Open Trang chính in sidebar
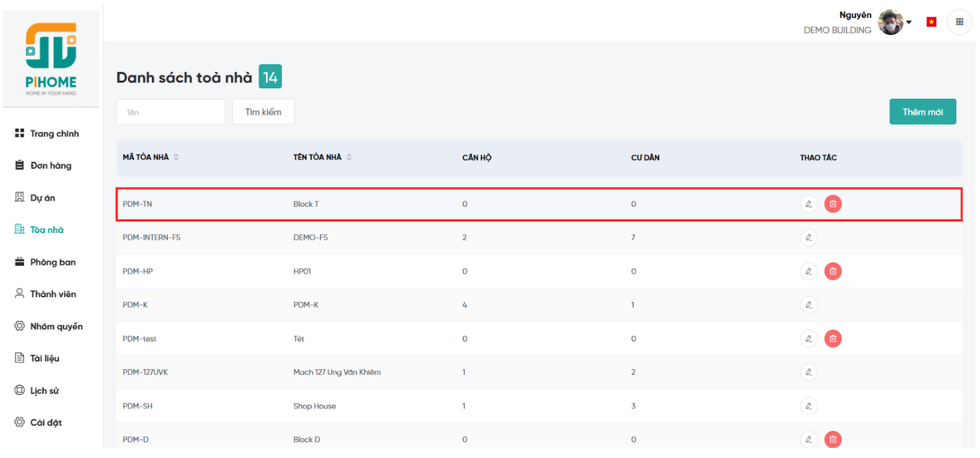This screenshot has width=980, height=458. (x=54, y=134)
